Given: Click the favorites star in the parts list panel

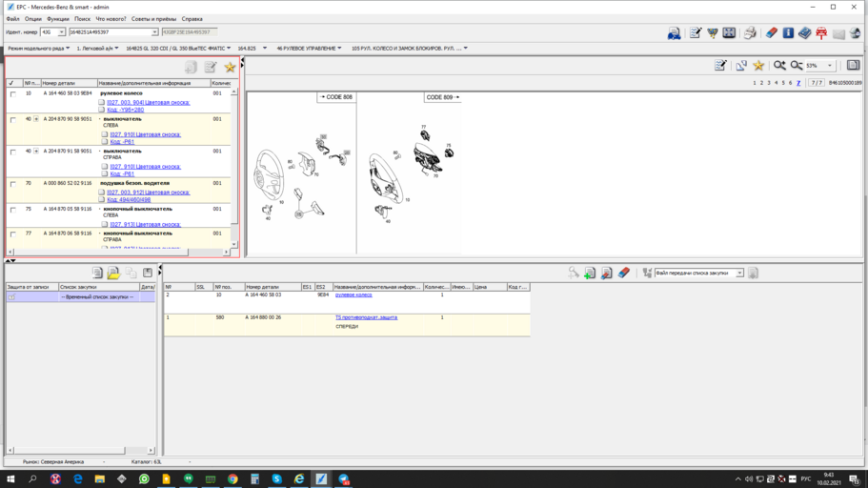Looking at the screenshot, I should (230, 68).
